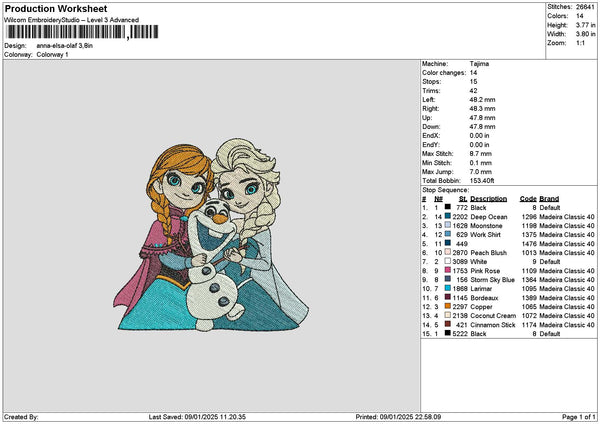Click the 'Stop Sequence:' heading
Viewport: 600px width, 424px height.
click(445, 190)
